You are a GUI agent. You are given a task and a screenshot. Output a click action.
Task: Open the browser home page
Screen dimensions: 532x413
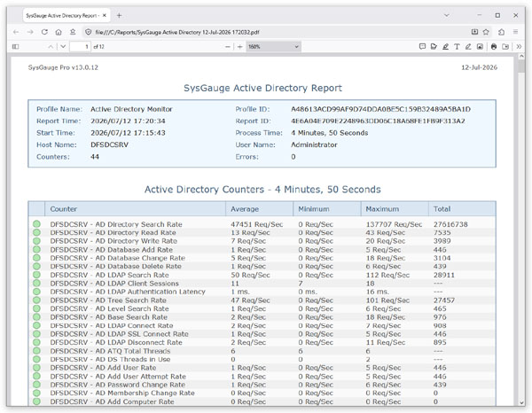[x=59, y=32]
